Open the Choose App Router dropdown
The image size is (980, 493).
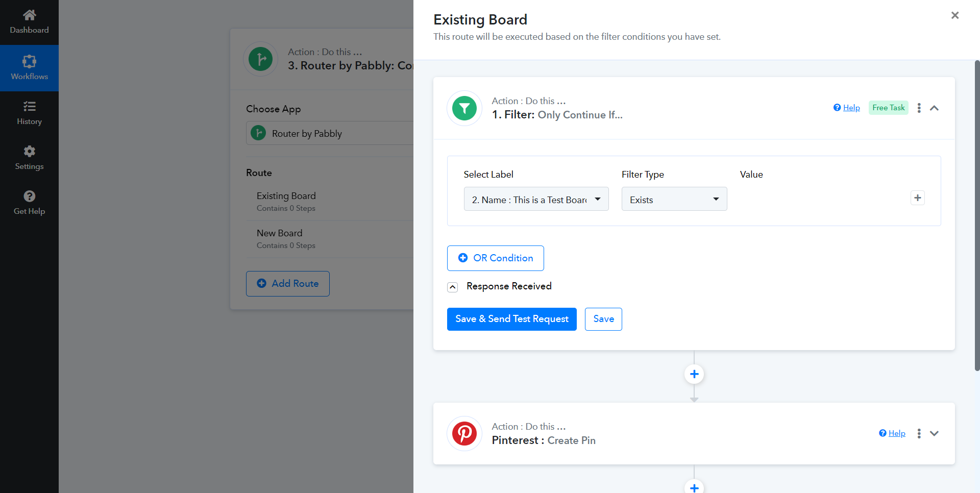[x=330, y=133]
